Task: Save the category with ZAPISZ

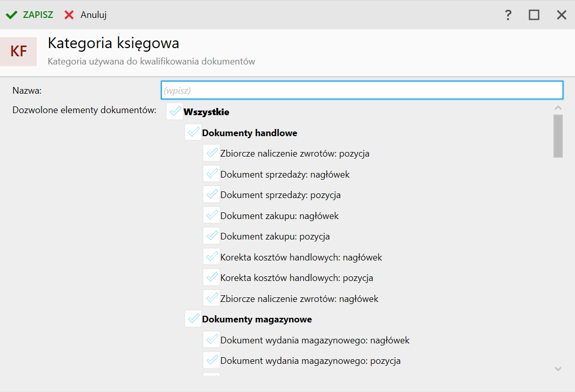Action: tap(37, 15)
